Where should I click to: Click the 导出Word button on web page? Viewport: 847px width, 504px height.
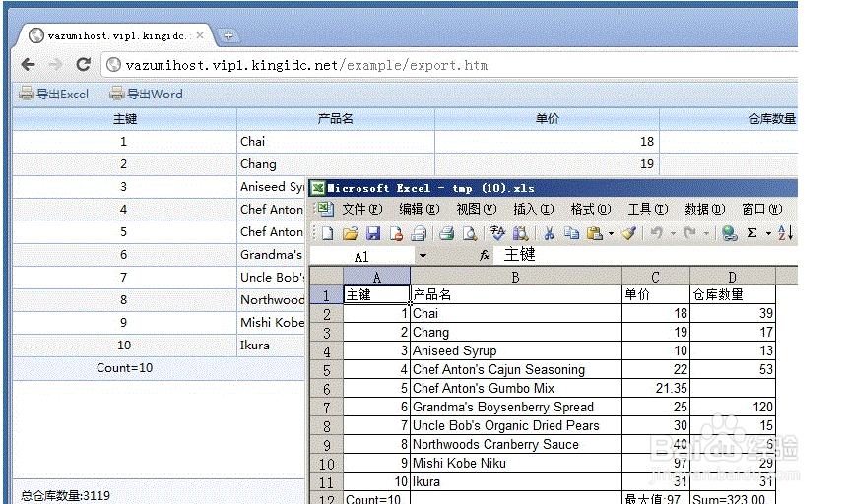146,94
